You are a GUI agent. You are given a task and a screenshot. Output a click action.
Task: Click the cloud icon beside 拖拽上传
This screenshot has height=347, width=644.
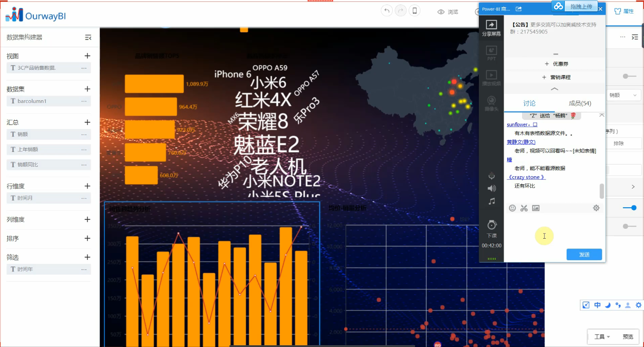[558, 6]
